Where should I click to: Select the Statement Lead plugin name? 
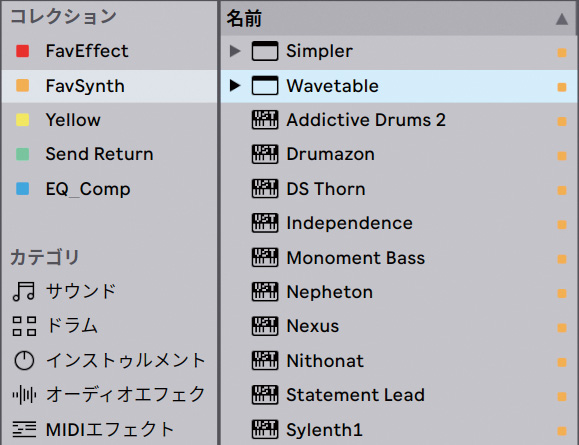356,395
